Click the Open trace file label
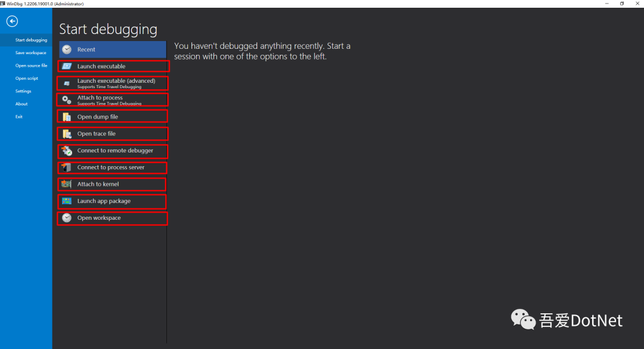Viewport: 644px width, 349px height. coord(97,133)
